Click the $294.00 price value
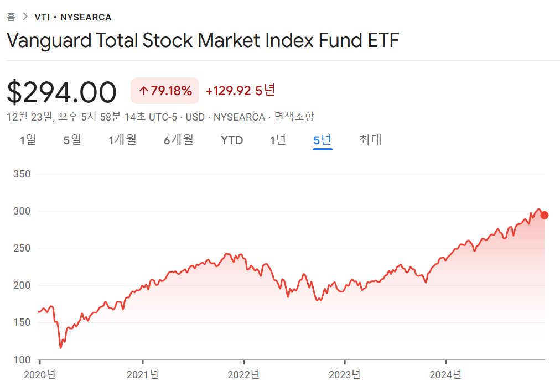This screenshot has width=560, height=392. click(x=62, y=92)
